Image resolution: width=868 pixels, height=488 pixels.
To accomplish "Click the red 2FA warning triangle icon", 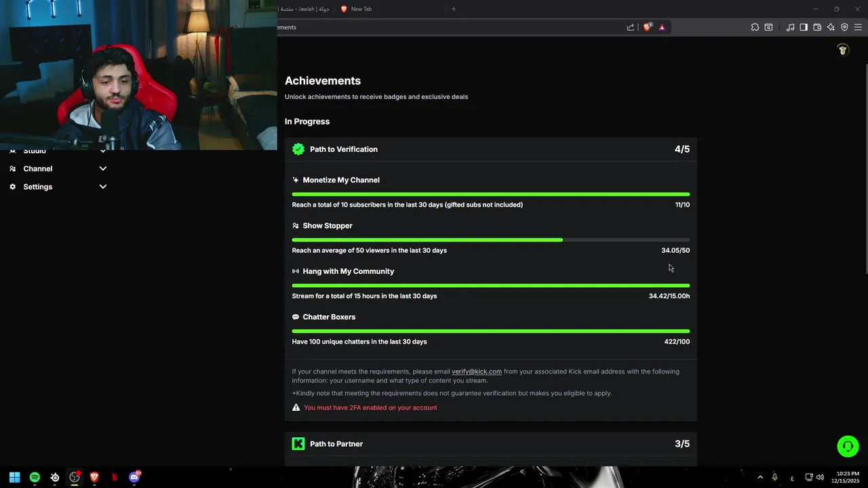I will pos(296,407).
